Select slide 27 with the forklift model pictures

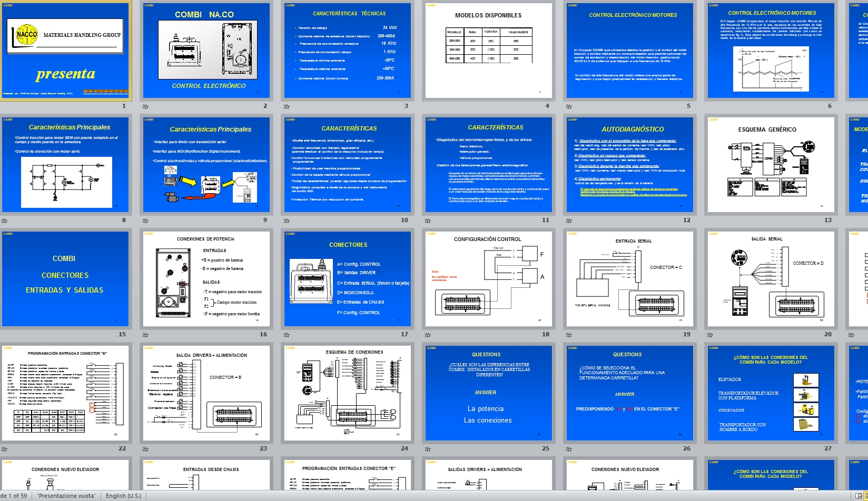coord(771,393)
